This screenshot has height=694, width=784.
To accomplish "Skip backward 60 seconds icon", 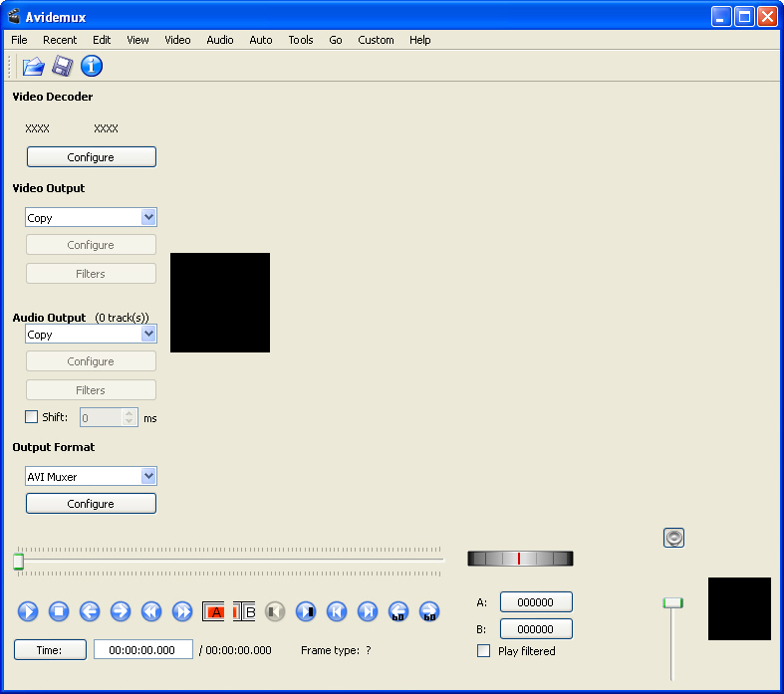I will (398, 611).
